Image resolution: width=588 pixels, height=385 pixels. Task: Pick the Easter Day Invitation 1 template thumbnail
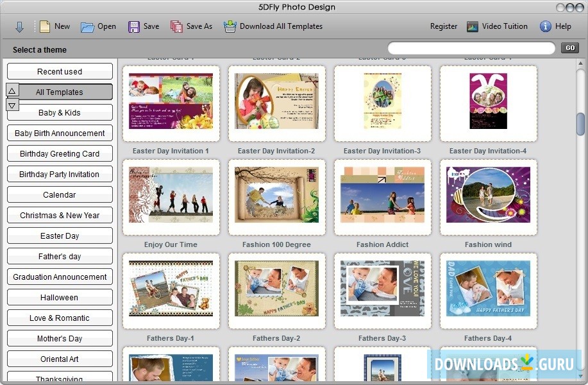(171, 103)
